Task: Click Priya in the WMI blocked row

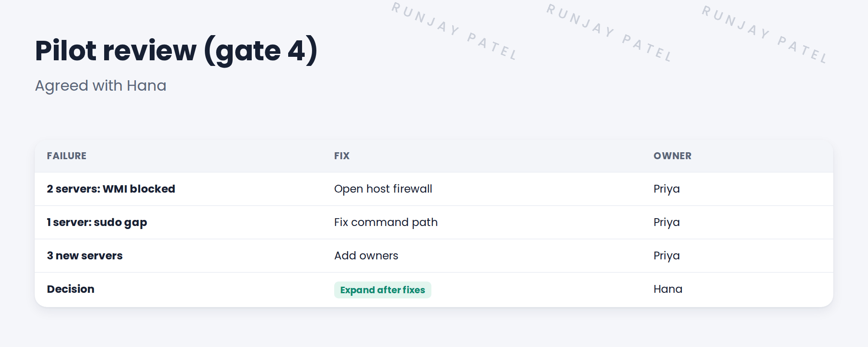Action: coord(667,189)
